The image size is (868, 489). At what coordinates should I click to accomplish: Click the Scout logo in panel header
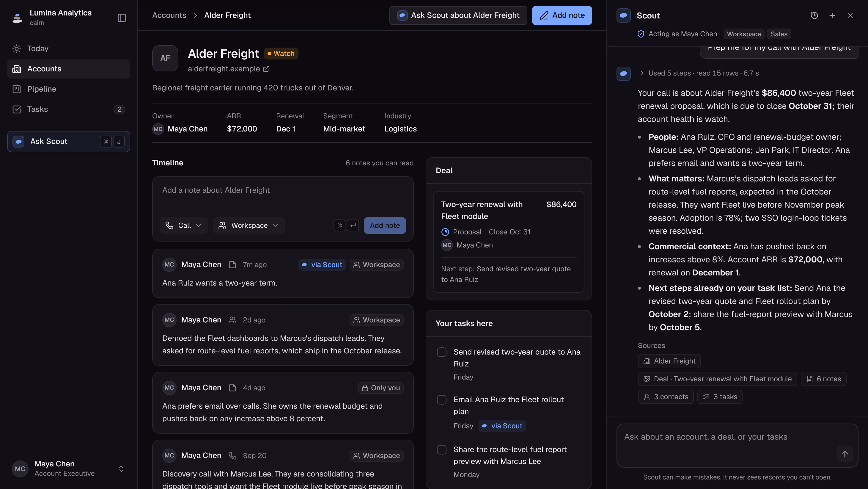pos(623,15)
